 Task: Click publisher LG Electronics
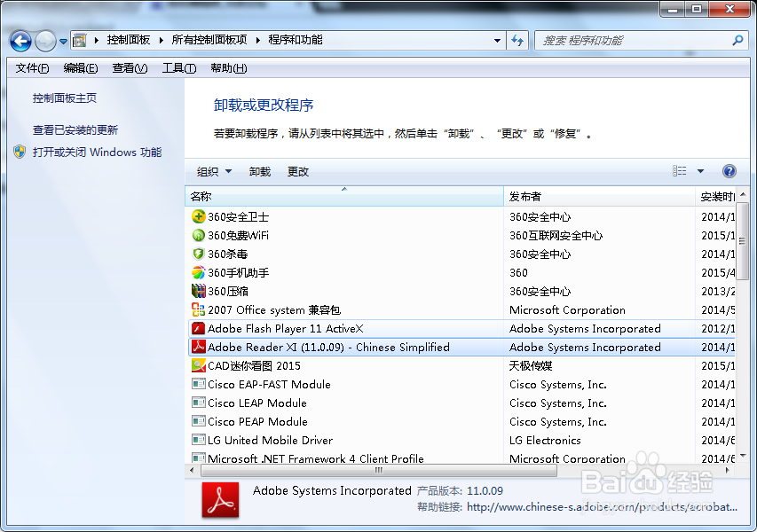545,441
